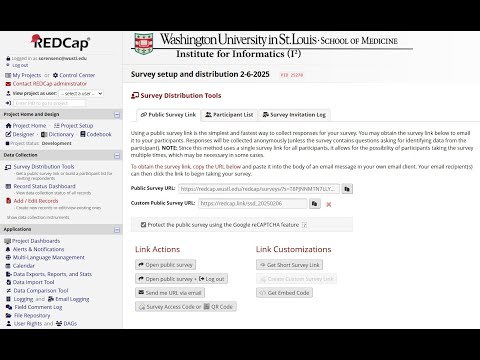
Task: Open the Logging link
Action: click(x=23, y=299)
